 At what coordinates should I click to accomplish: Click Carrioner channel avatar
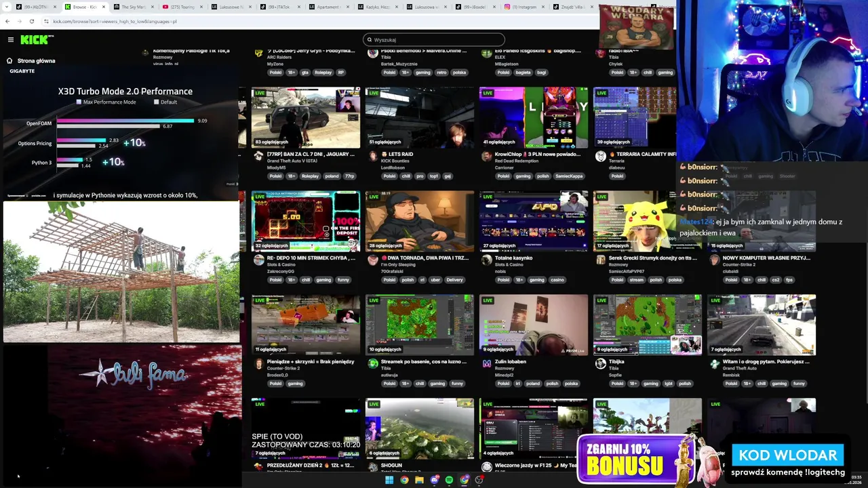[486, 156]
